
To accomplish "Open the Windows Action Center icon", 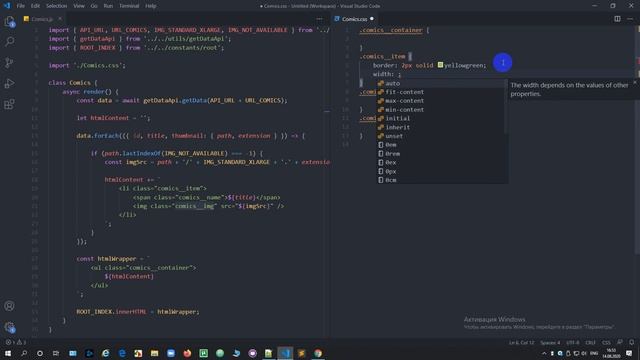I will point(629,353).
